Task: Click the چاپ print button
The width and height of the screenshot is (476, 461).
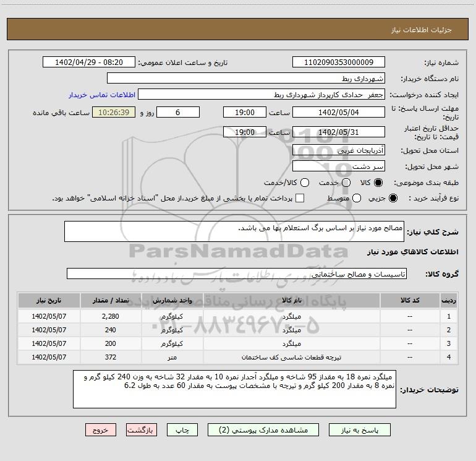Action: point(182,430)
